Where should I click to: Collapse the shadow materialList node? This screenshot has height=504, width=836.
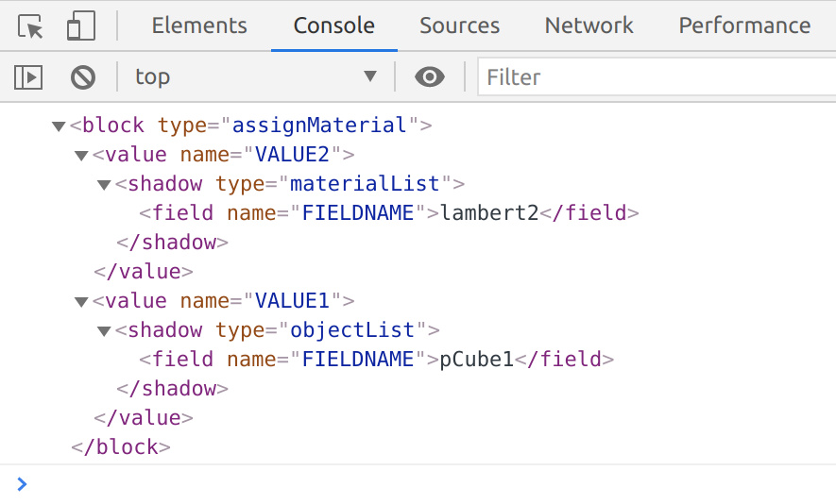click(x=104, y=185)
